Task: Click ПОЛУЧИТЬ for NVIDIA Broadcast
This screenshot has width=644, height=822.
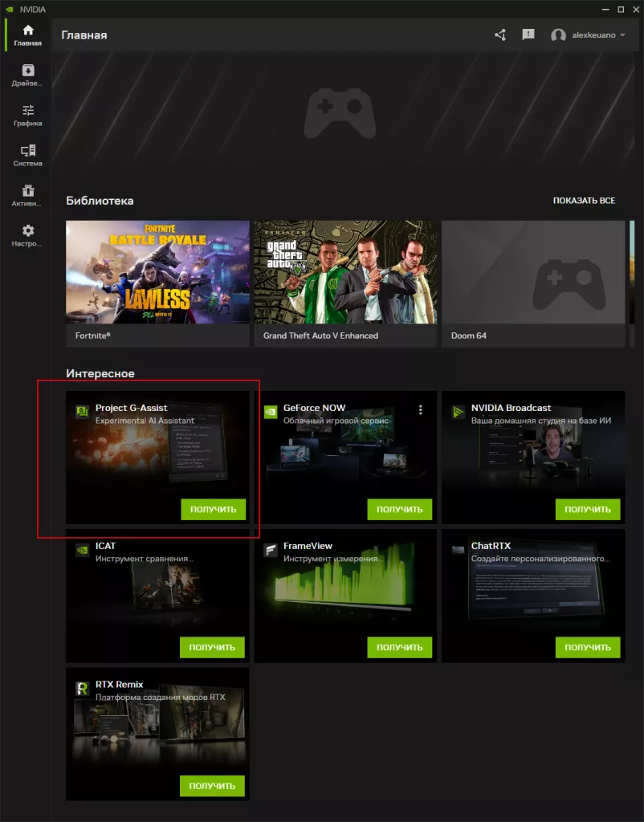Action: pos(587,509)
